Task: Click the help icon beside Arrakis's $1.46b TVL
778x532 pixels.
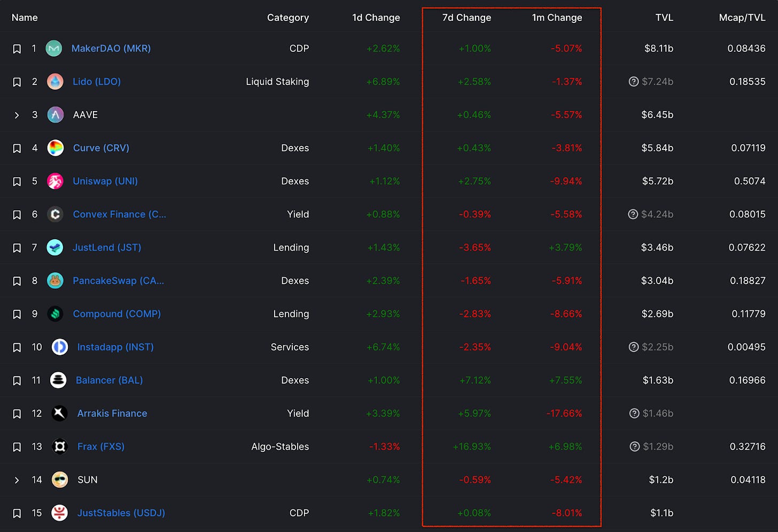Action: click(634, 413)
